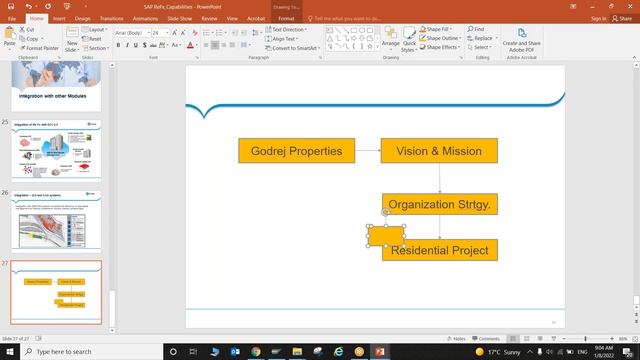Select slide 26 thumbnail
640x360 pixels.
pyautogui.click(x=56, y=221)
